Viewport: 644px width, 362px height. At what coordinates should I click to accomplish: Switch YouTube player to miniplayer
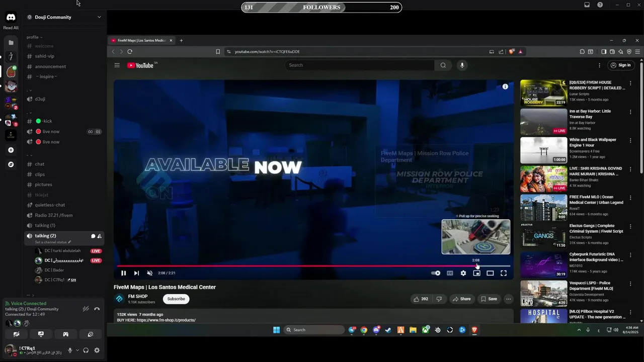476,273
